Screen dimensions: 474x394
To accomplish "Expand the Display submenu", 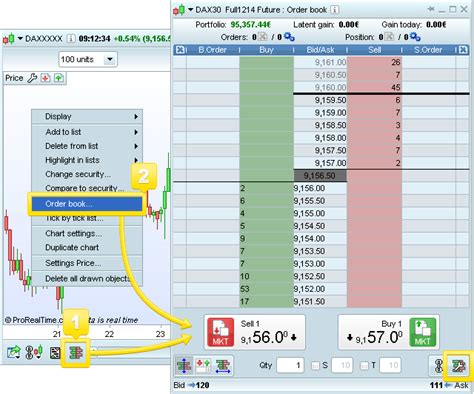I will 87,117.
